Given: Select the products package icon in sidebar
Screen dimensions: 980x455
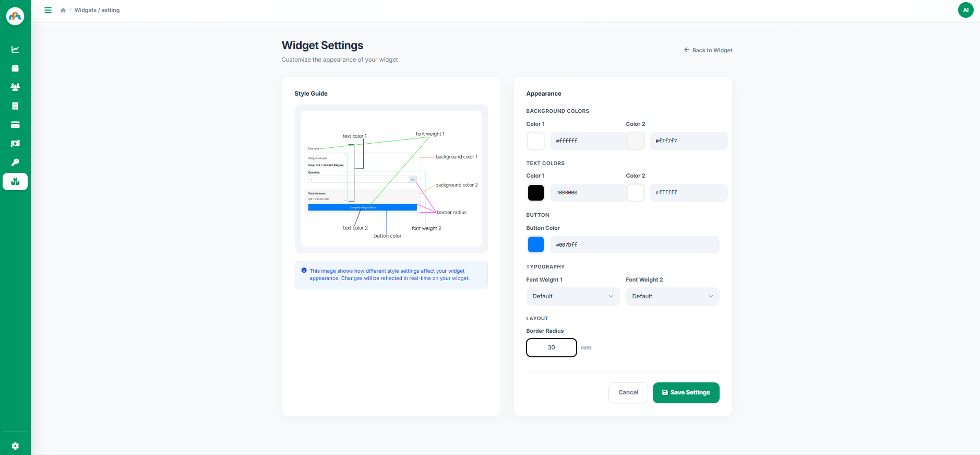Looking at the screenshot, I should click(15, 68).
